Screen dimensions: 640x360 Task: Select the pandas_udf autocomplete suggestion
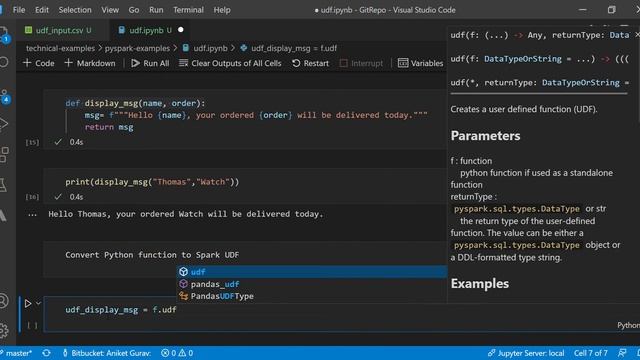[x=312, y=284]
